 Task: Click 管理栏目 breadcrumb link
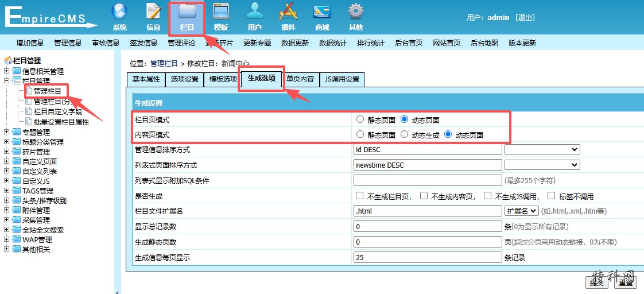click(164, 64)
